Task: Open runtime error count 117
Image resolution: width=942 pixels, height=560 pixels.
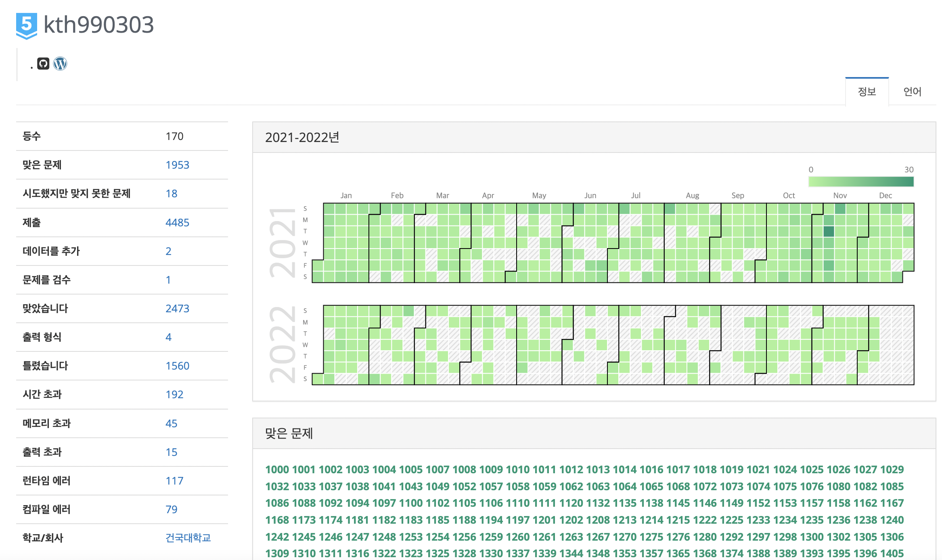Action: (x=174, y=481)
